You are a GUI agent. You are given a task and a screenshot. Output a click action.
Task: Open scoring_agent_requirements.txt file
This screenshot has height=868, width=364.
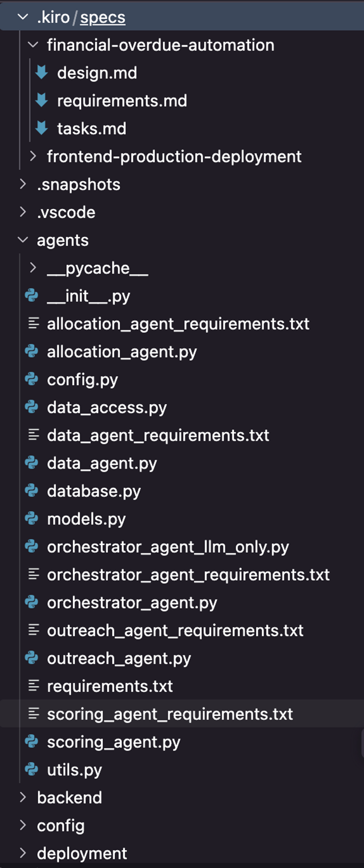(169, 714)
